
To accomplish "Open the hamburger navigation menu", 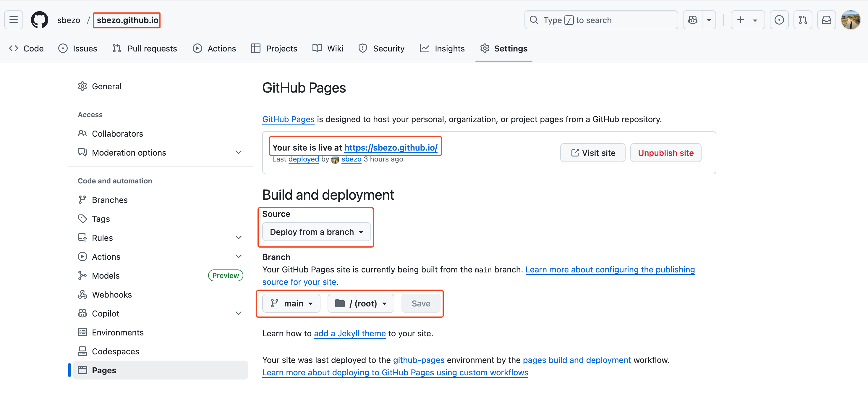I will coord(14,20).
